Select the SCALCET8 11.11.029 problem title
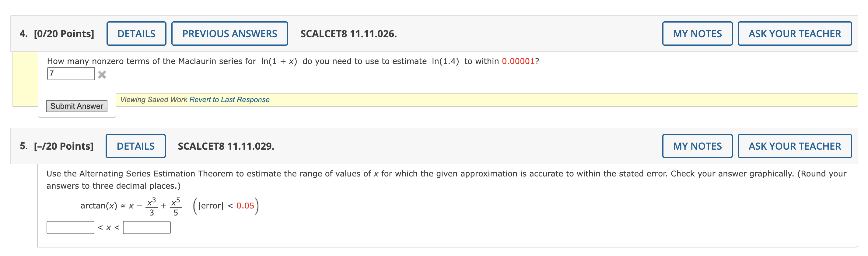This screenshot has width=868, height=256. click(x=226, y=146)
